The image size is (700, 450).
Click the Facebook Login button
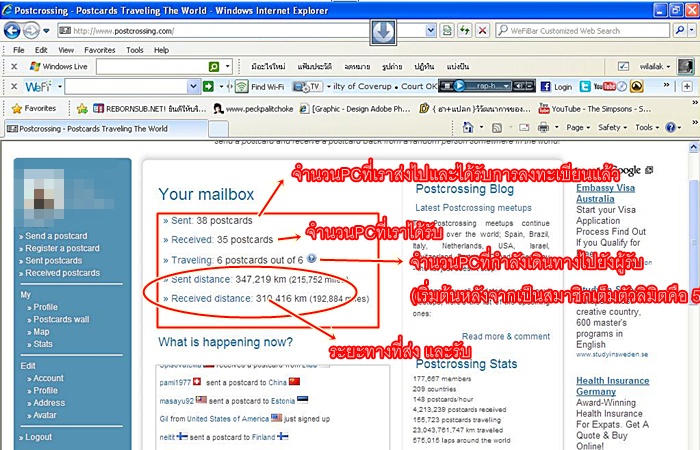tap(556, 87)
